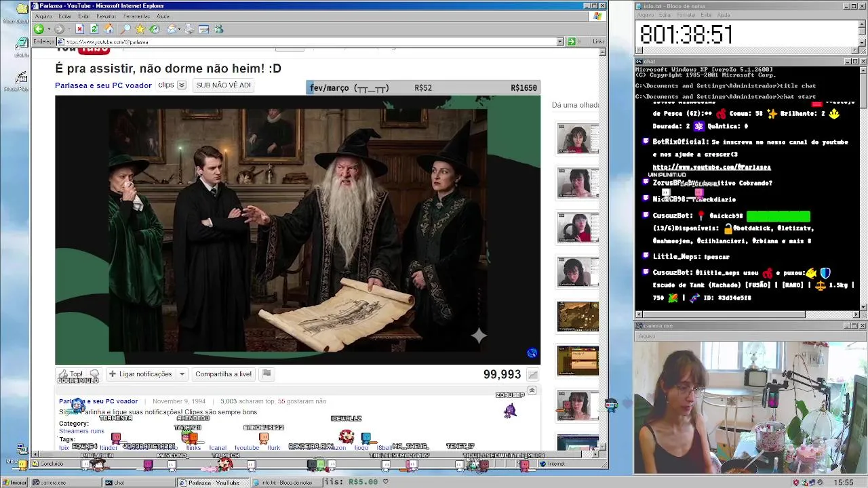Screen dimensions: 868x488
Task: Open the second related video thumbnail
Action: [578, 183]
